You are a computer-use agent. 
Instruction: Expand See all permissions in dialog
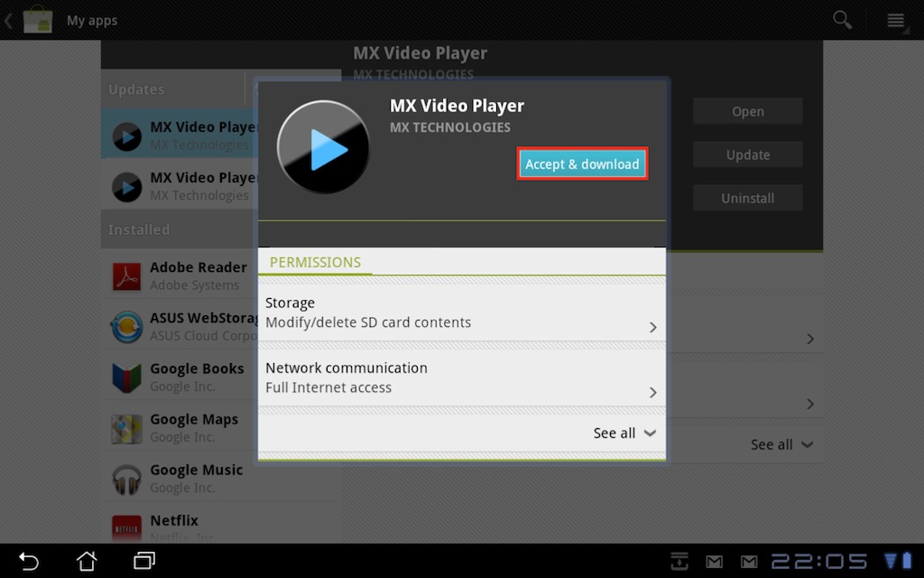[x=624, y=433]
